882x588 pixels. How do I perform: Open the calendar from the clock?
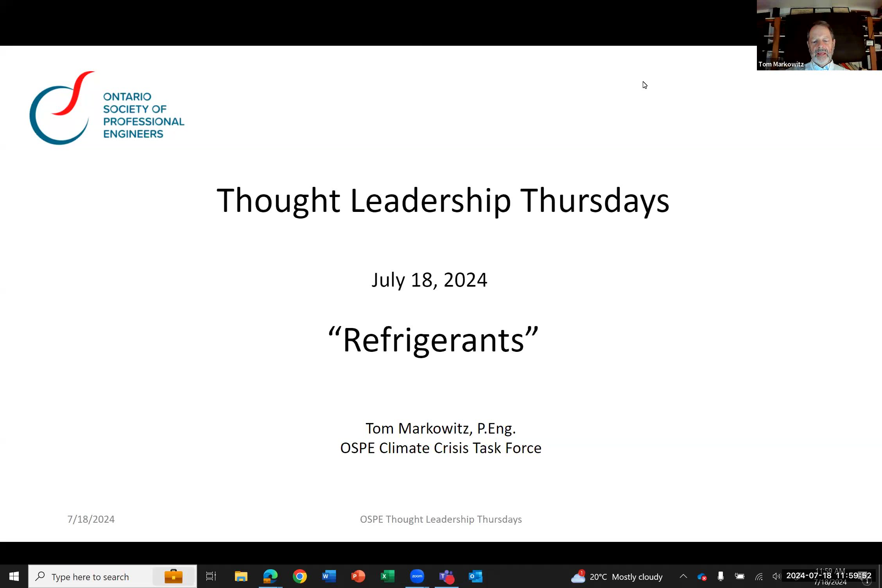point(829,576)
